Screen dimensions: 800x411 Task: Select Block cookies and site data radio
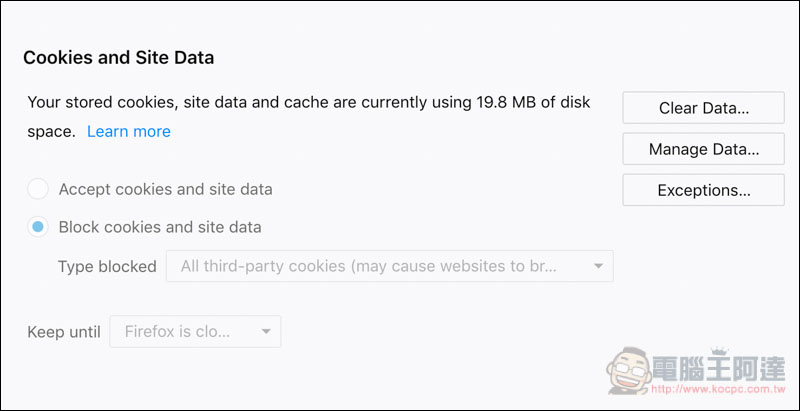pos(38,227)
